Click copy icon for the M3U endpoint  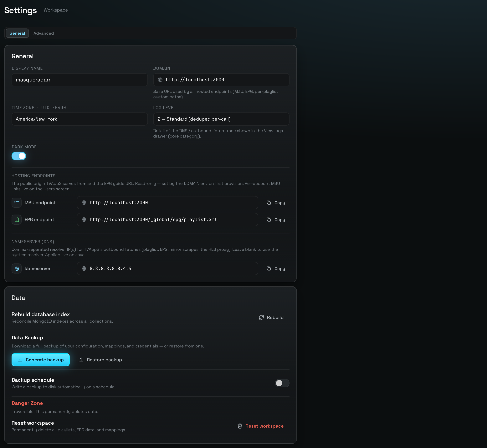coord(269,203)
